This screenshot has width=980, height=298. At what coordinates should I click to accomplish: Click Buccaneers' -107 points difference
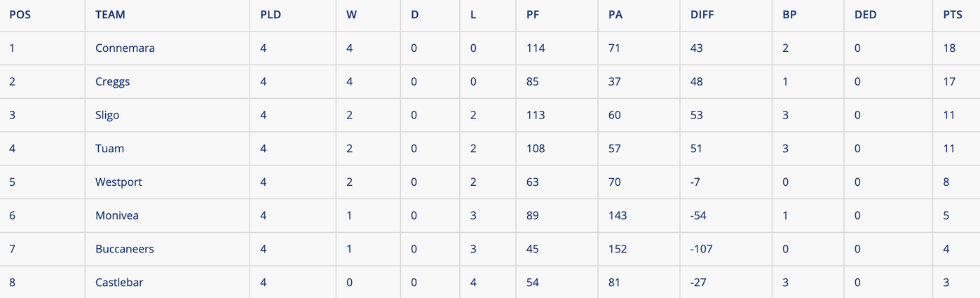pyautogui.click(x=701, y=249)
